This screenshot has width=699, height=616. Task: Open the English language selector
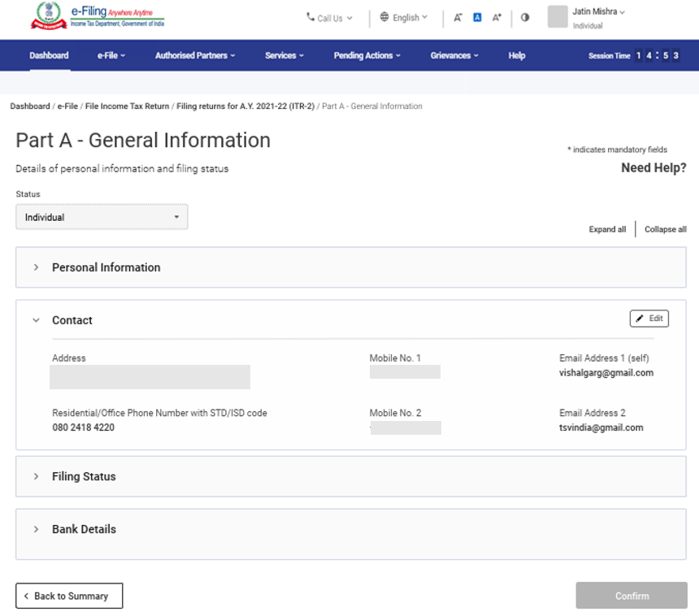[x=403, y=18]
